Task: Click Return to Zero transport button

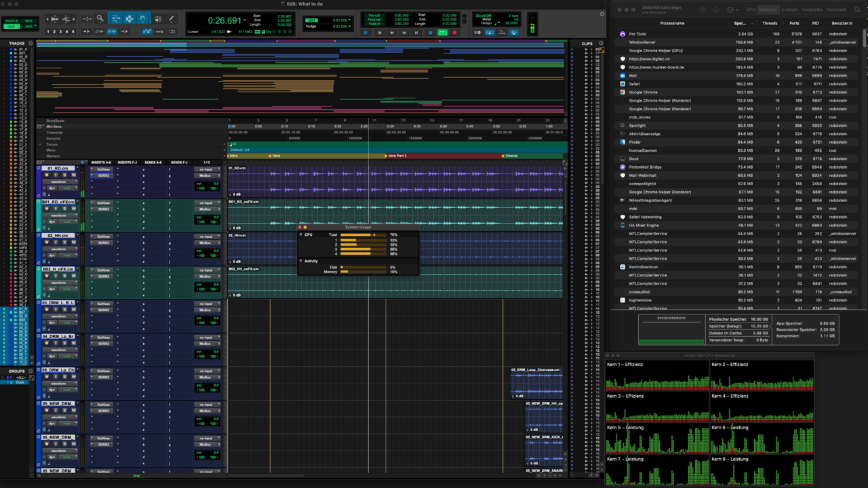Action: click(379, 33)
